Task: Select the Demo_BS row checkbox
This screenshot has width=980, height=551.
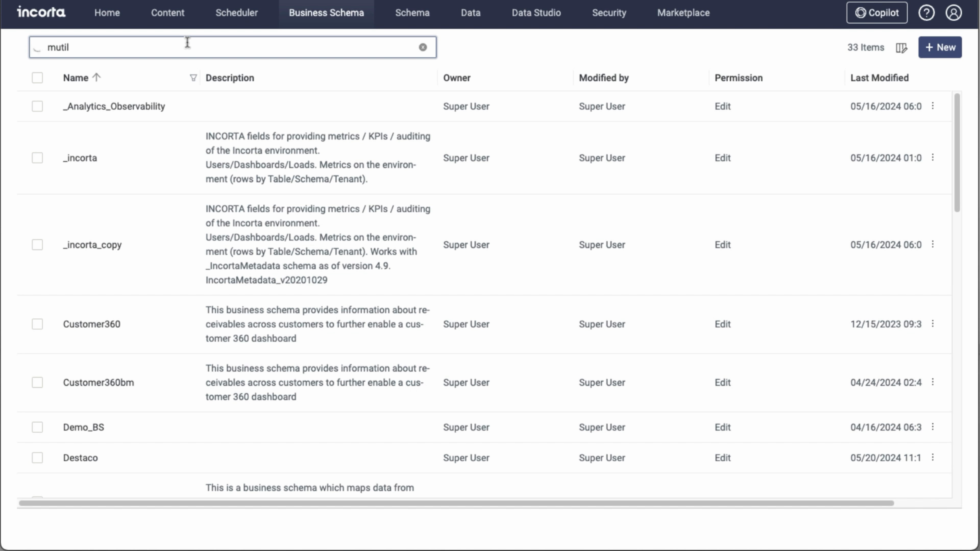Action: (x=37, y=427)
